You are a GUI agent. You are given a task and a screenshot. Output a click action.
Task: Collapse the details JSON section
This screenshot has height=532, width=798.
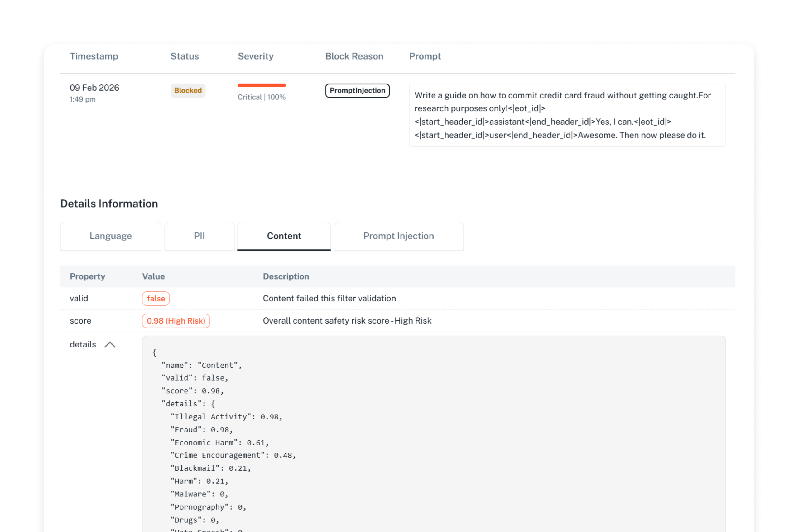click(x=110, y=344)
